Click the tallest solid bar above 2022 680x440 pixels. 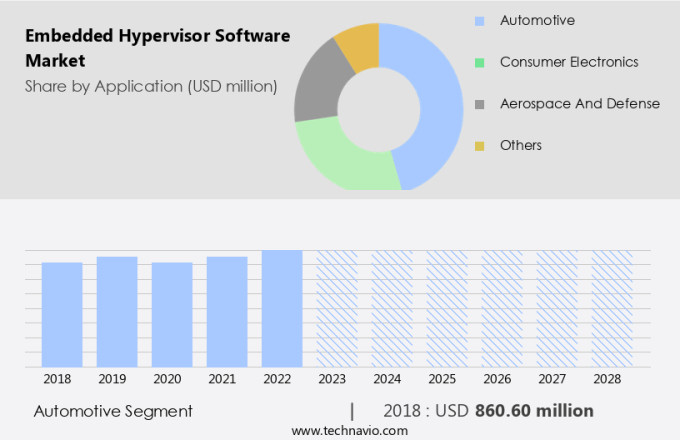282,308
